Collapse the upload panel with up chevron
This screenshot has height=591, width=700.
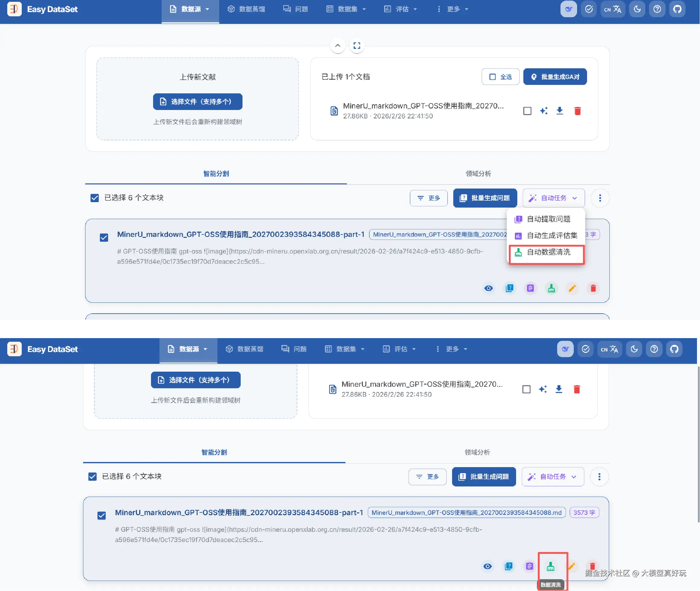(x=337, y=46)
